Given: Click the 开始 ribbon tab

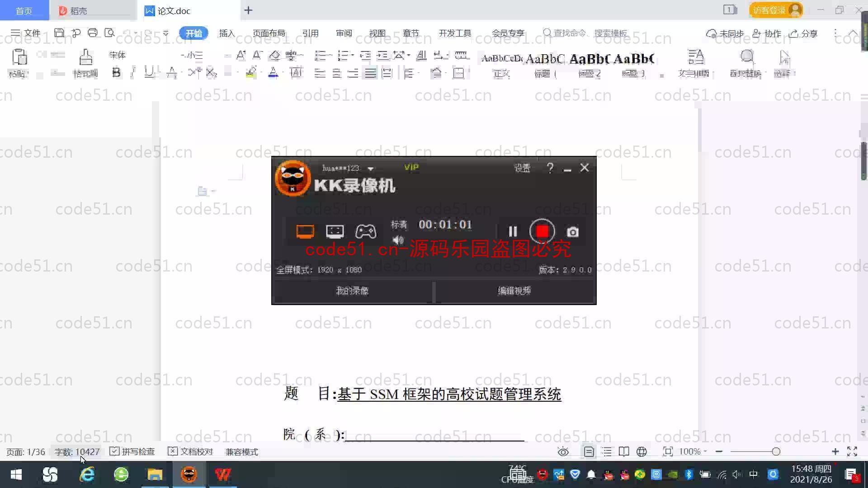Looking at the screenshot, I should pyautogui.click(x=194, y=33).
